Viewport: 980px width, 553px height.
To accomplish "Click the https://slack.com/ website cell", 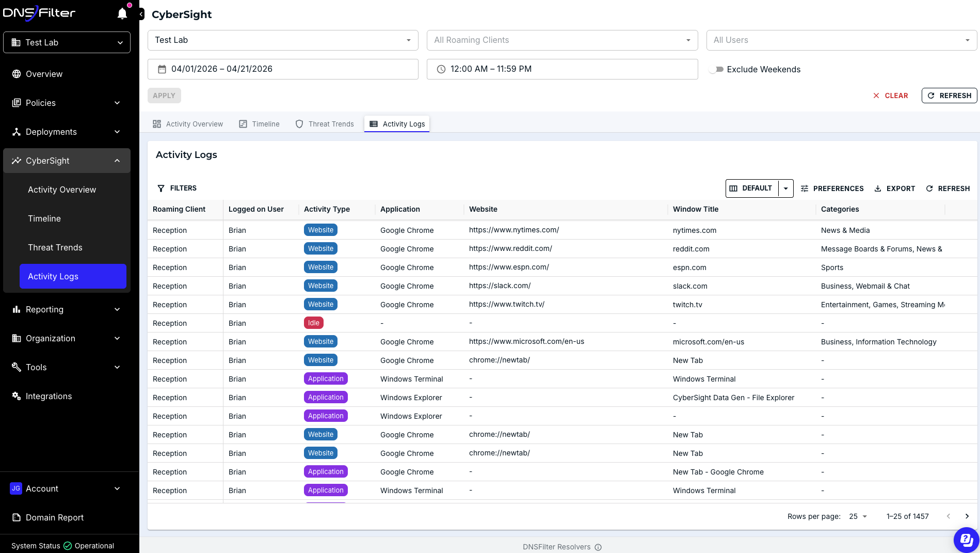I will pyautogui.click(x=500, y=286).
